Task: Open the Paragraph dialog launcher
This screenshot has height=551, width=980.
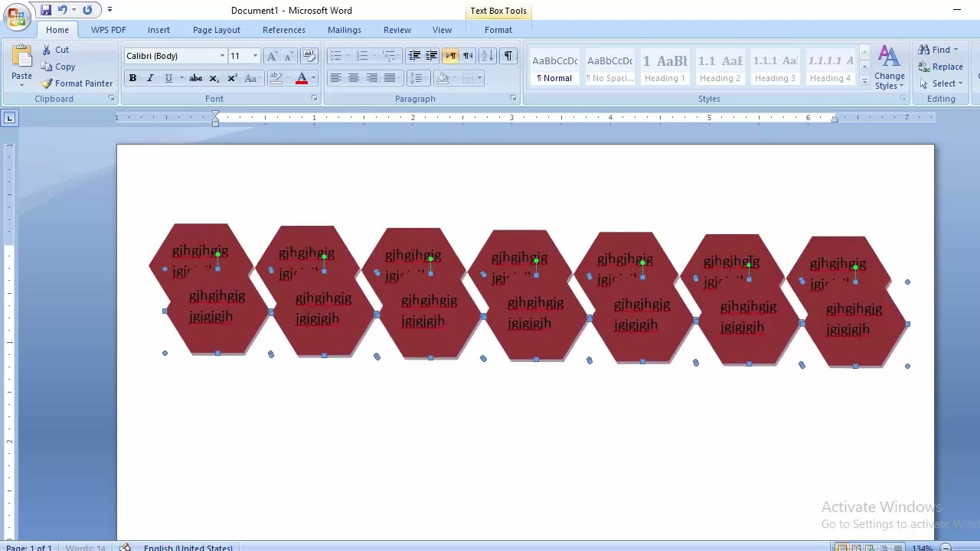Action: [513, 99]
